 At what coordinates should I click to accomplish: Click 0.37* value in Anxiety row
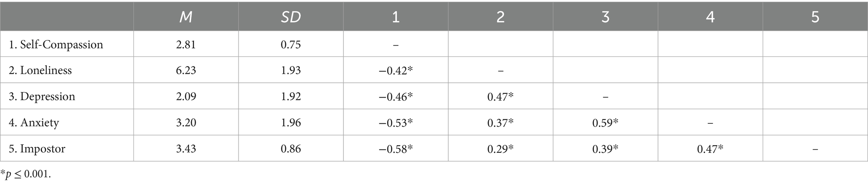(501, 123)
